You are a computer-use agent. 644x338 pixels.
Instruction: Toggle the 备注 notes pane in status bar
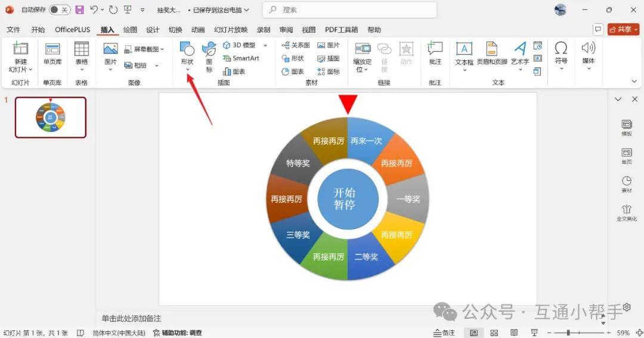point(444,332)
